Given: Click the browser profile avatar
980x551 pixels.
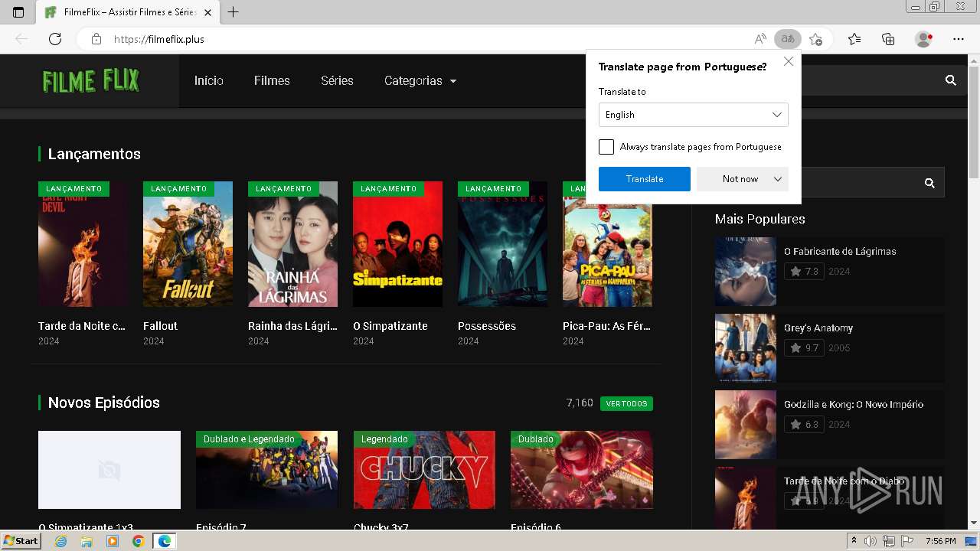Looking at the screenshot, I should (923, 39).
